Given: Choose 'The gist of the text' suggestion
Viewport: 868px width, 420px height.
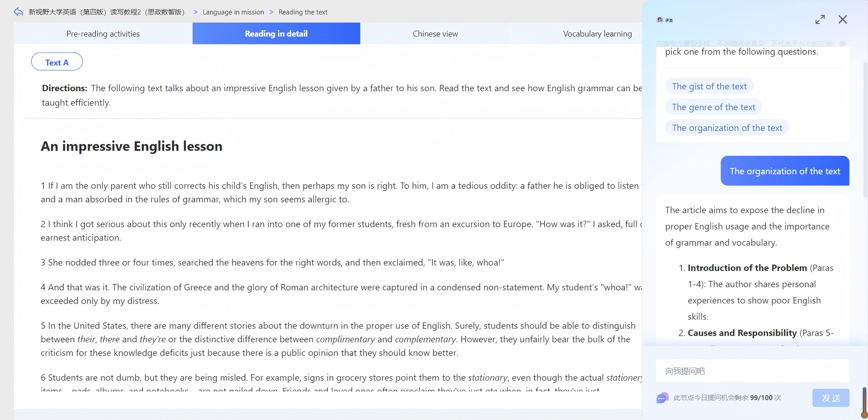Looking at the screenshot, I should tap(709, 86).
